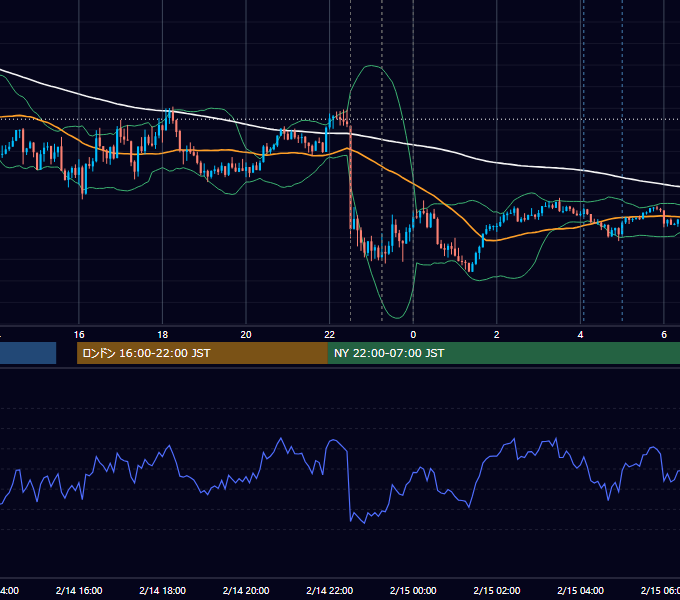Screen dimensions: 680x600
Task: Click the '2/14 20:00' date label on the lower axis
Action: click(x=246, y=590)
